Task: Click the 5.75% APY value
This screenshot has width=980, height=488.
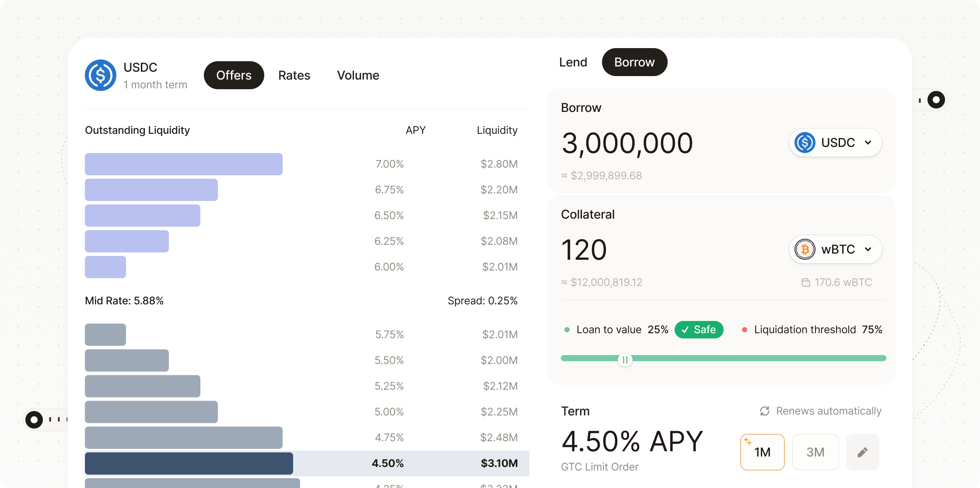Action: coord(389,335)
